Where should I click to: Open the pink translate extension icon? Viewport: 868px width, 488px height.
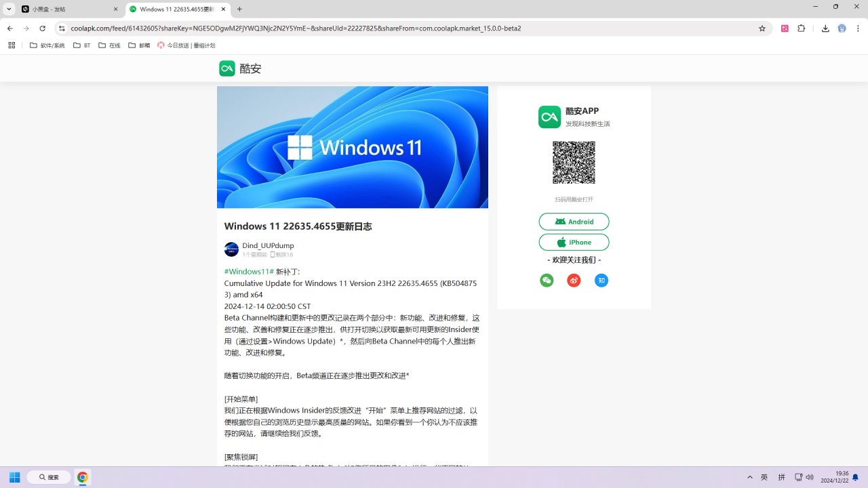[785, 28]
